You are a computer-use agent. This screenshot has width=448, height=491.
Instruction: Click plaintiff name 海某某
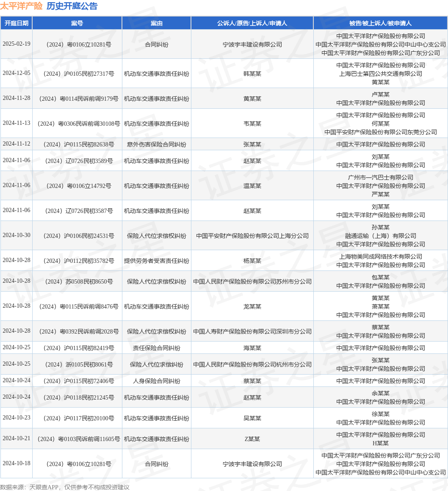pos(252,348)
